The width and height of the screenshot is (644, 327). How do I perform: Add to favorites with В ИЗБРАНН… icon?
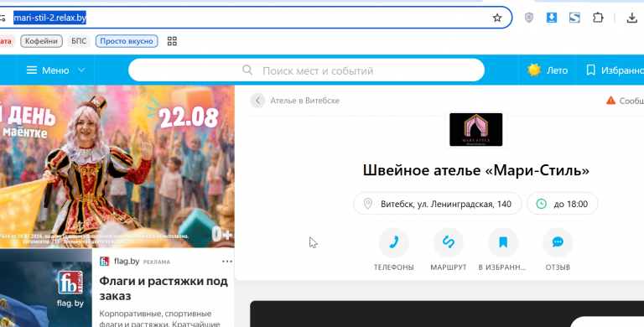tap(503, 242)
